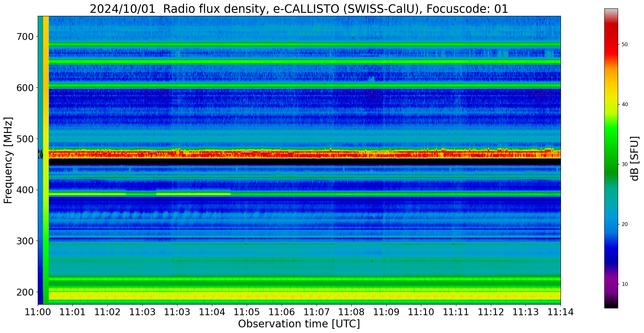Click the 600 frequency tick label

tap(25, 88)
